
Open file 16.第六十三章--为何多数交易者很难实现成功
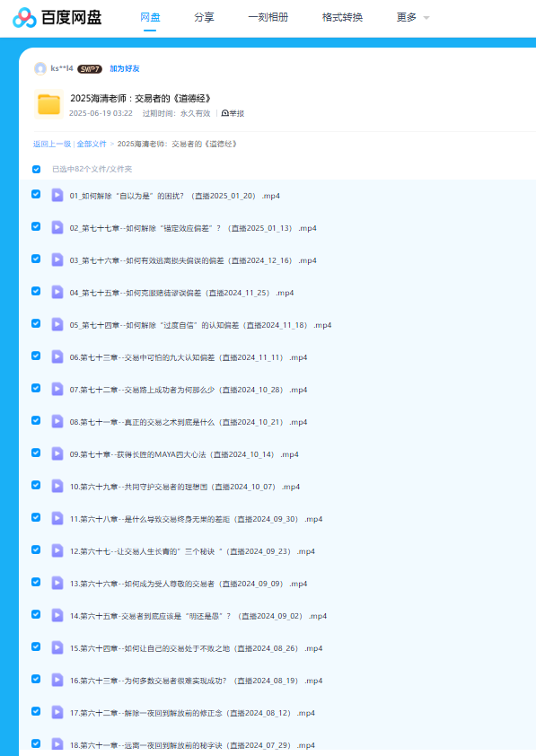196,681
